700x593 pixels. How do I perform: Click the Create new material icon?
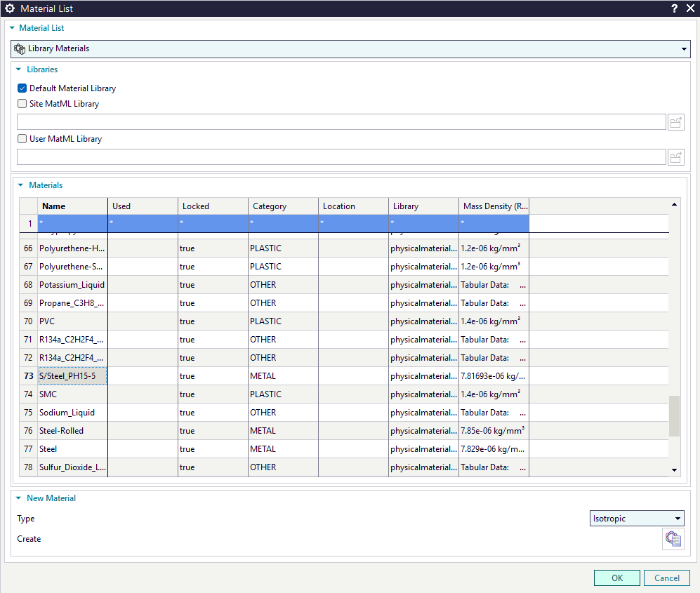[x=673, y=539]
